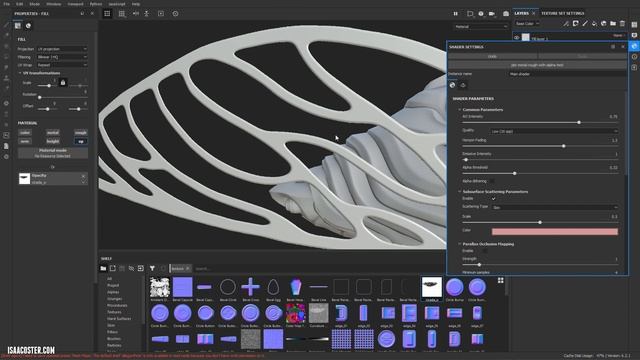Screen dimensions: 640x360
Task: Click the delete layer trash icon
Action: pos(622,24)
